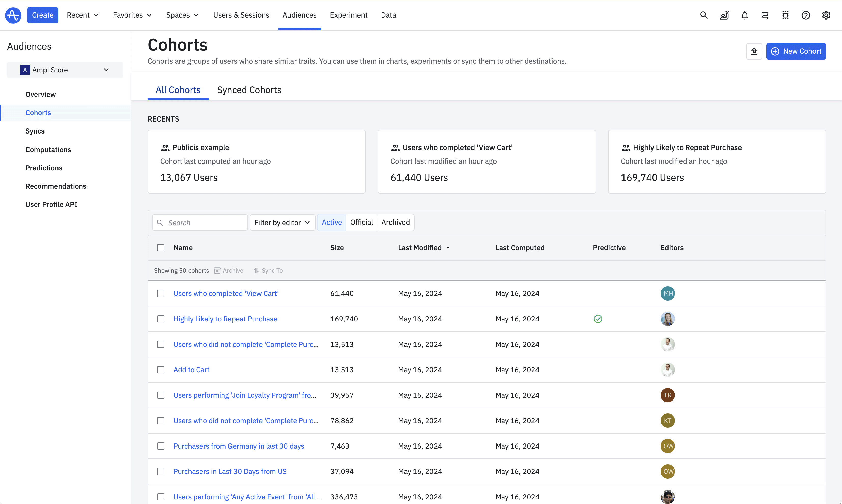Expand the AmpliStore project dropdown
The image size is (842, 504).
tap(65, 70)
